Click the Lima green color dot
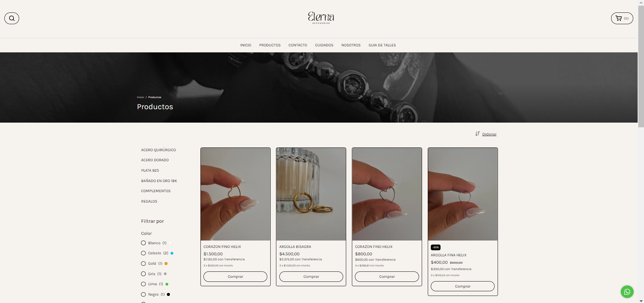Screen dimensions: 644x303 pos(167,284)
